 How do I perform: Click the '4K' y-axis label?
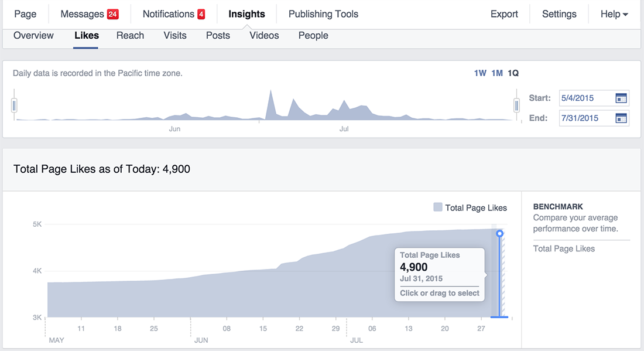pyautogui.click(x=37, y=271)
